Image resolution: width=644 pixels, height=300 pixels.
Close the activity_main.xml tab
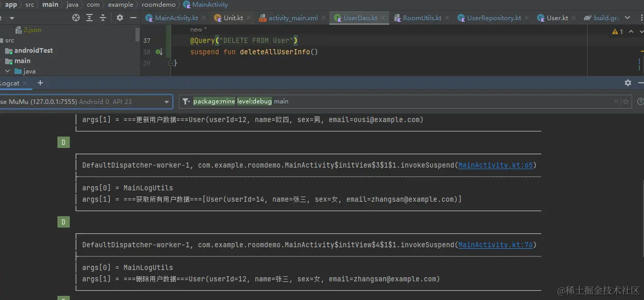(324, 18)
